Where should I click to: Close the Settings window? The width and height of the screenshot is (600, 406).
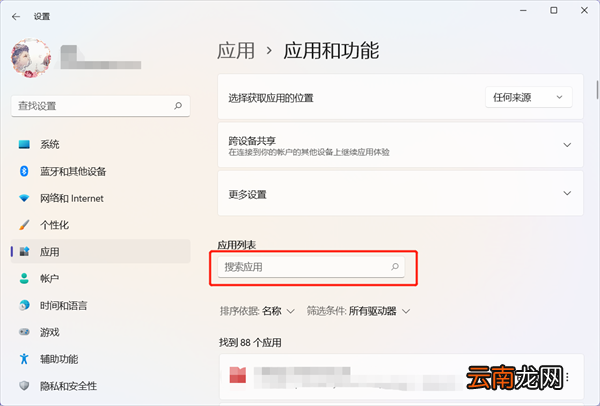(584, 11)
